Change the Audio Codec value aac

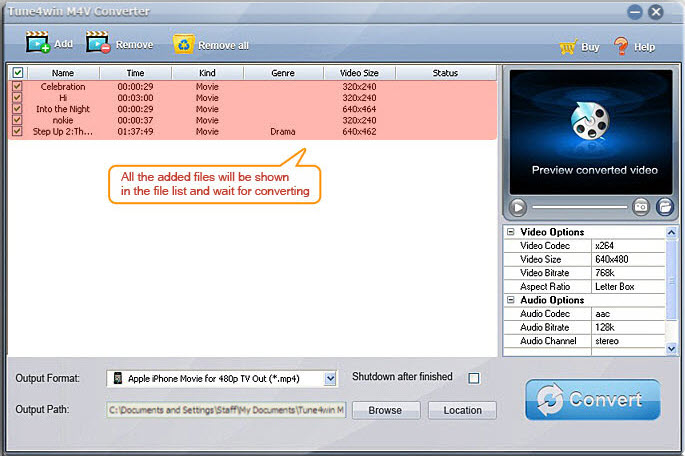pos(628,314)
